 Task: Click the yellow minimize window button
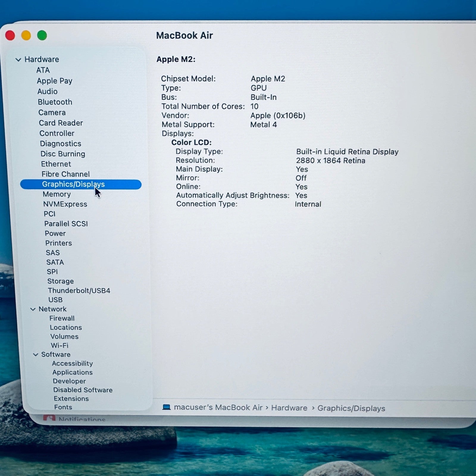(x=26, y=35)
